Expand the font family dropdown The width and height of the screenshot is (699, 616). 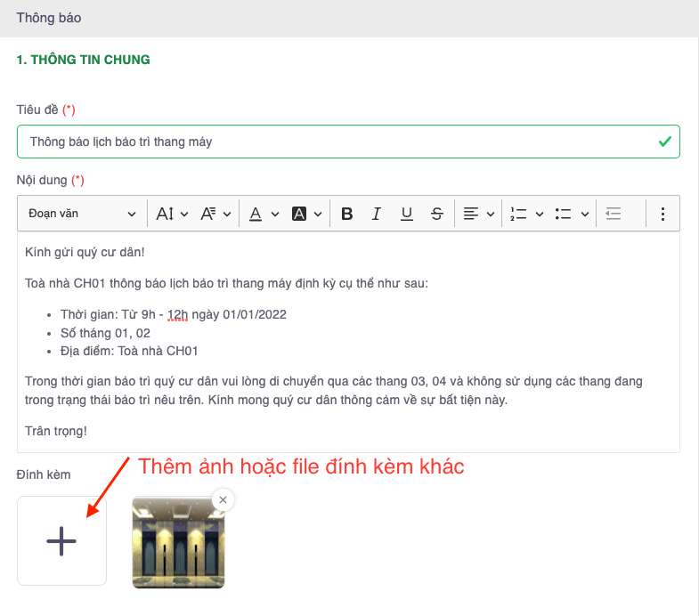click(x=215, y=214)
